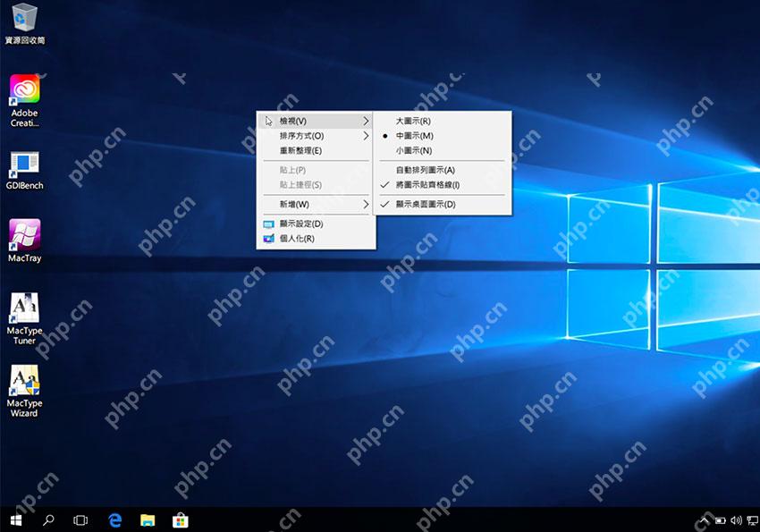This screenshot has height=532, width=760.
Task: Click 新增(W) menu entry label
Action: click(294, 205)
